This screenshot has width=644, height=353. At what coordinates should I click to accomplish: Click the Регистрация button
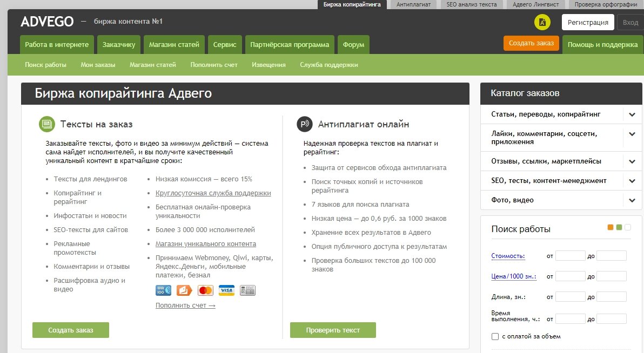click(588, 23)
